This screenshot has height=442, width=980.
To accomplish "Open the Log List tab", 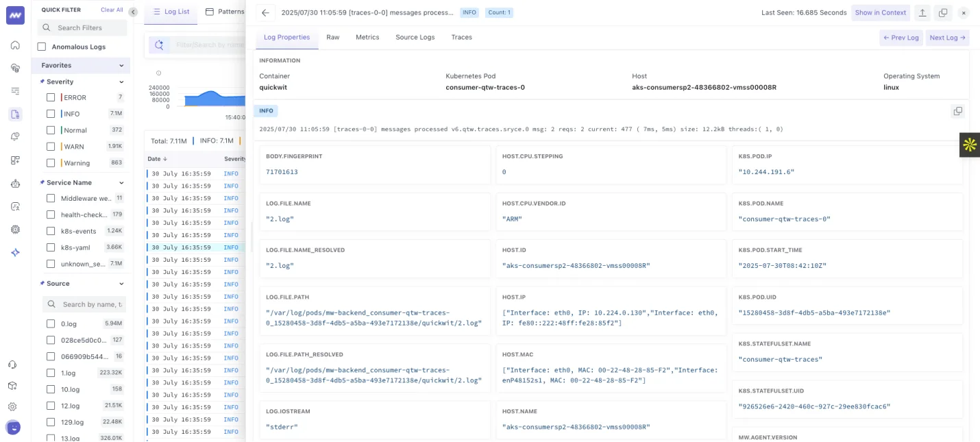I will [171, 12].
